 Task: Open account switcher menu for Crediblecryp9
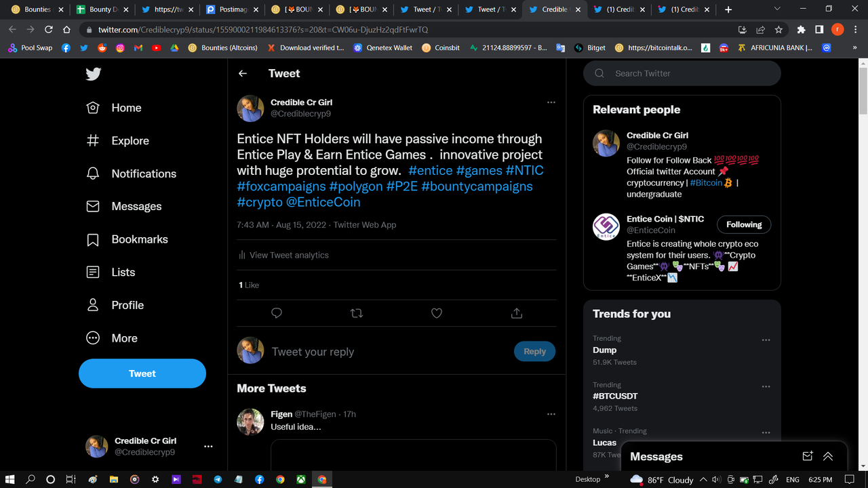(208, 447)
